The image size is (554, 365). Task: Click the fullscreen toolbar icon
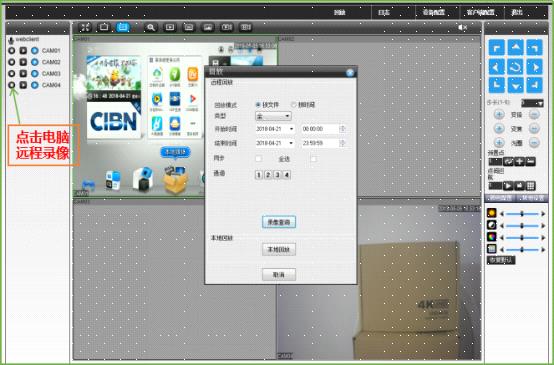[85, 27]
